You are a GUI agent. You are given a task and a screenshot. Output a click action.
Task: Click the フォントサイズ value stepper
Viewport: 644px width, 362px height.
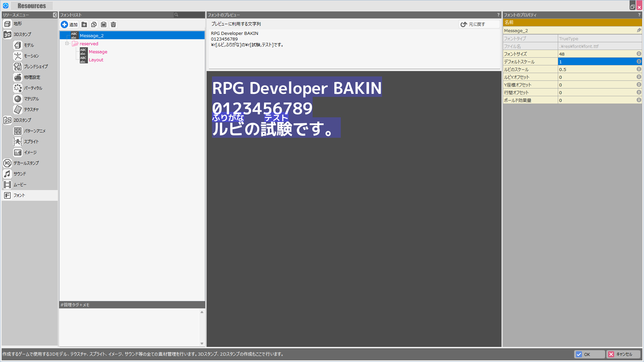click(639, 54)
